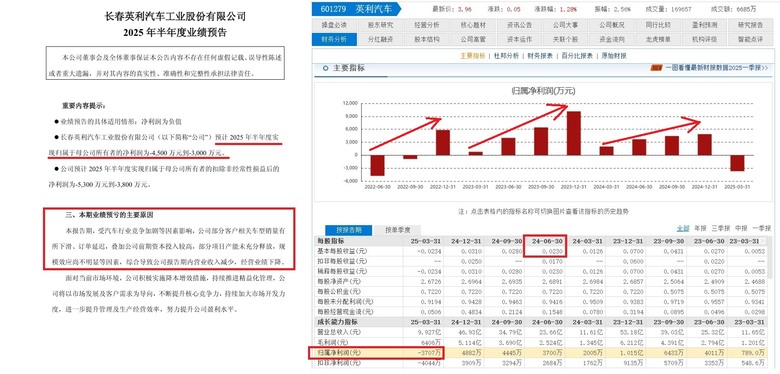Click the 扣非每股收益(元) row label
Image resolution: width=780 pixels, height=374 pixels.
[341, 261]
